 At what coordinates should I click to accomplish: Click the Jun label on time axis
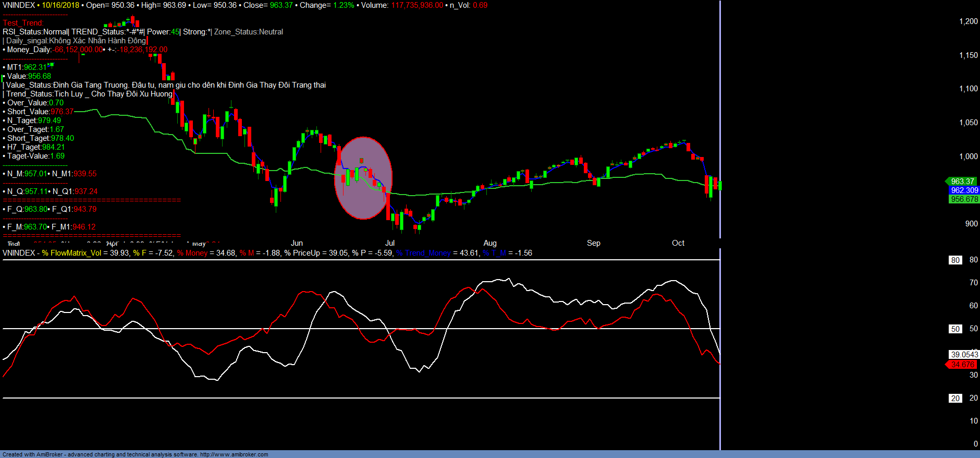[x=297, y=243]
